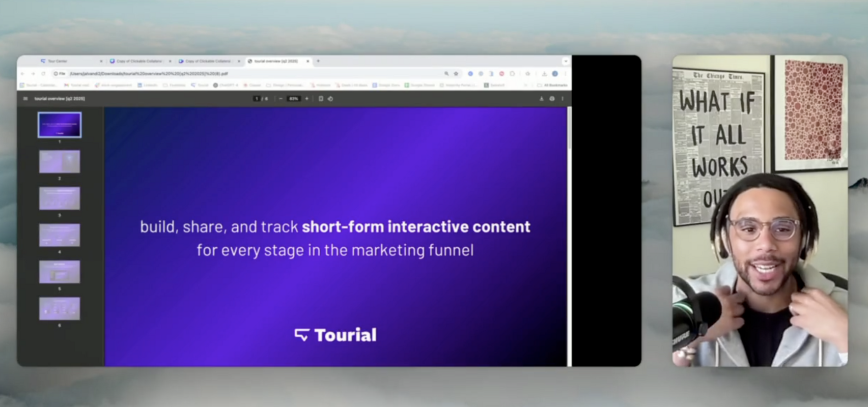Reload the current page

(43, 74)
